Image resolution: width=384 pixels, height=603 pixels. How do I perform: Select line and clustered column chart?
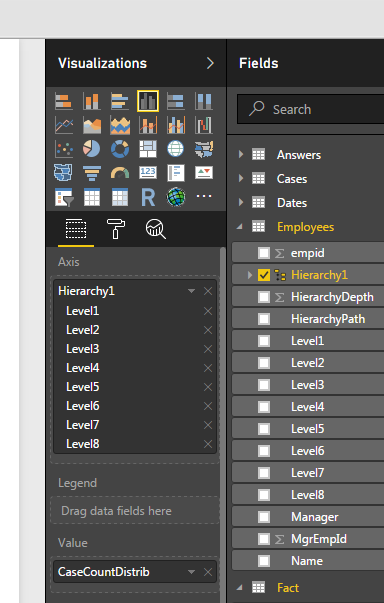[x=176, y=125]
